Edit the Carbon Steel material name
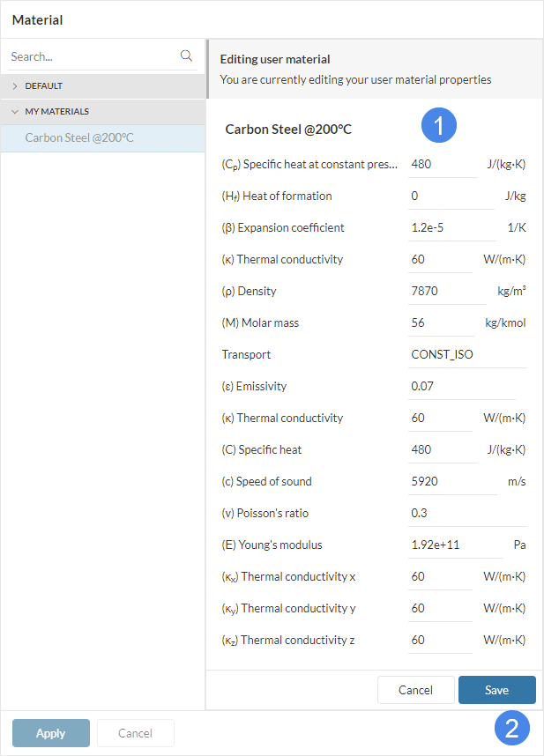544x756 pixels. pyautogui.click(x=288, y=130)
